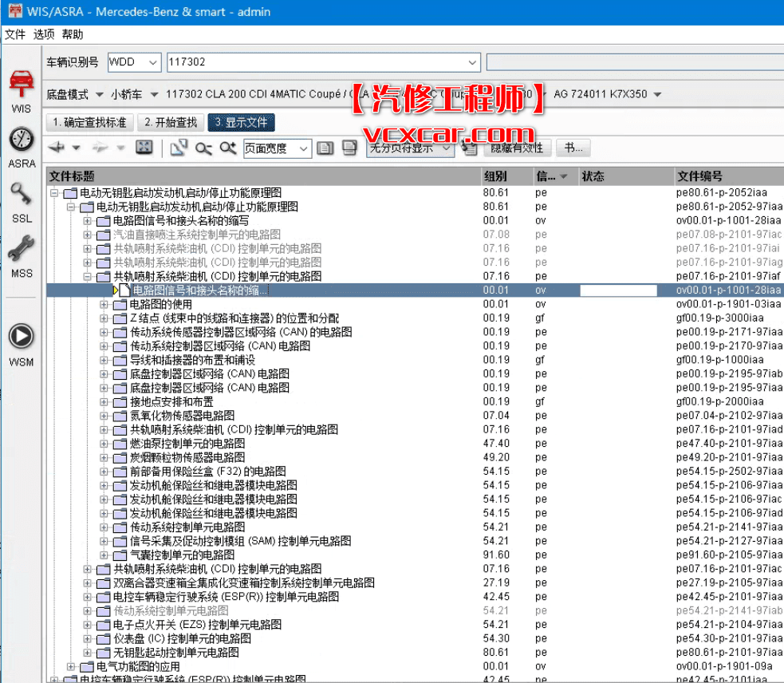Click the MSS wrench icon in the sidebar

pyautogui.click(x=21, y=249)
